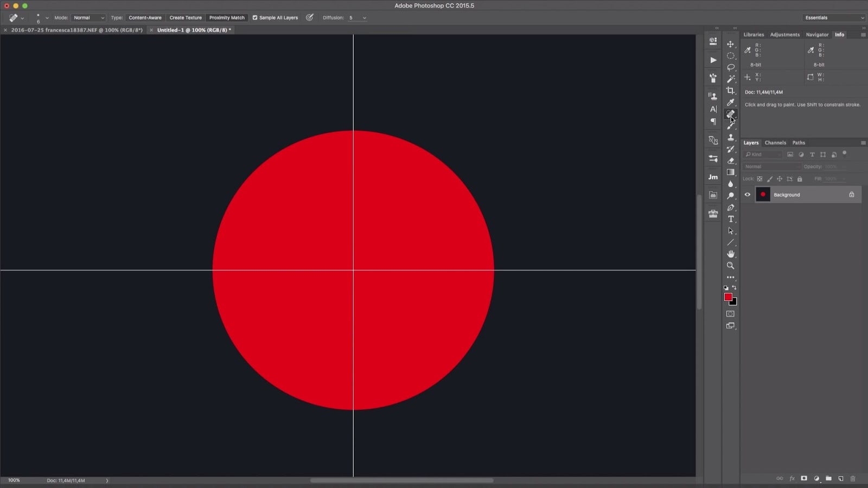This screenshot has width=868, height=488.
Task: Select the Eraser tool
Action: 731,160
